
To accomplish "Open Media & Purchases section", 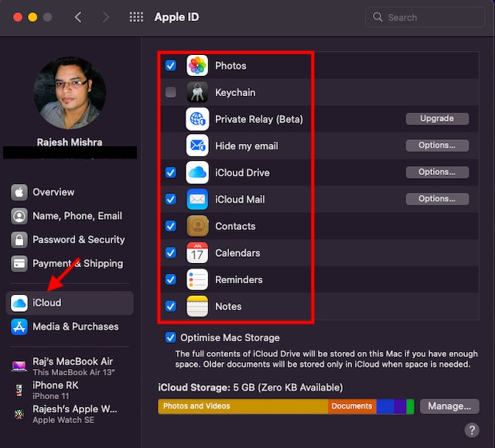I will [x=70, y=327].
